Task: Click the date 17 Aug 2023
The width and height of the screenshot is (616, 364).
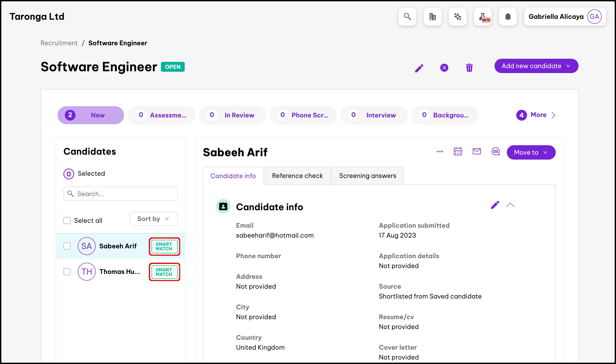Action: coord(397,235)
